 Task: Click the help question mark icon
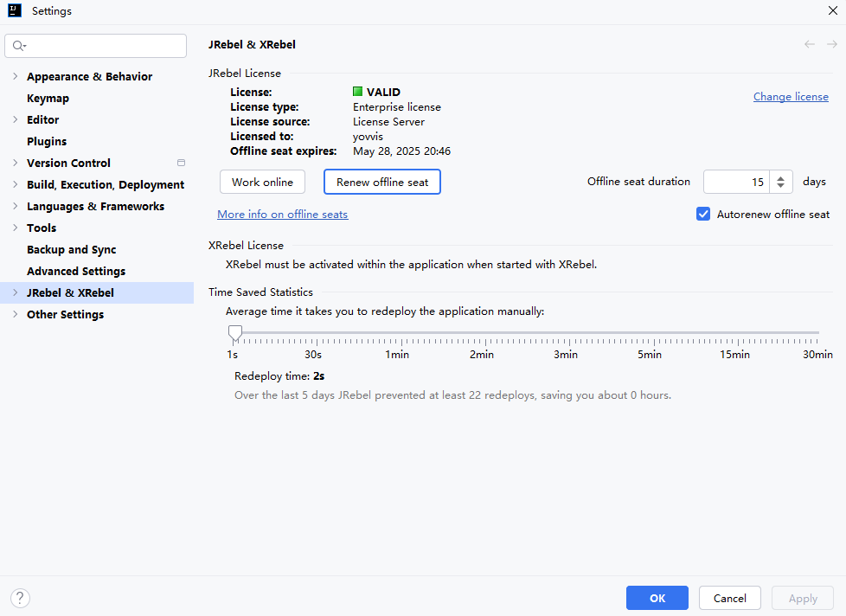click(x=20, y=598)
